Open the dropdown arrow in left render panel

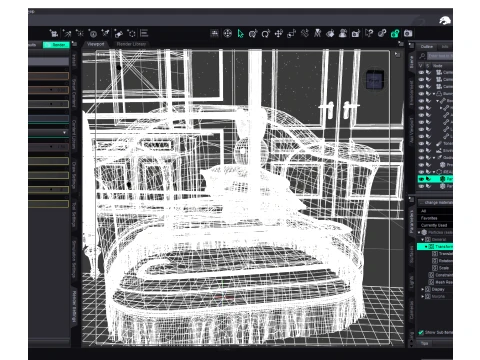click(x=64, y=133)
